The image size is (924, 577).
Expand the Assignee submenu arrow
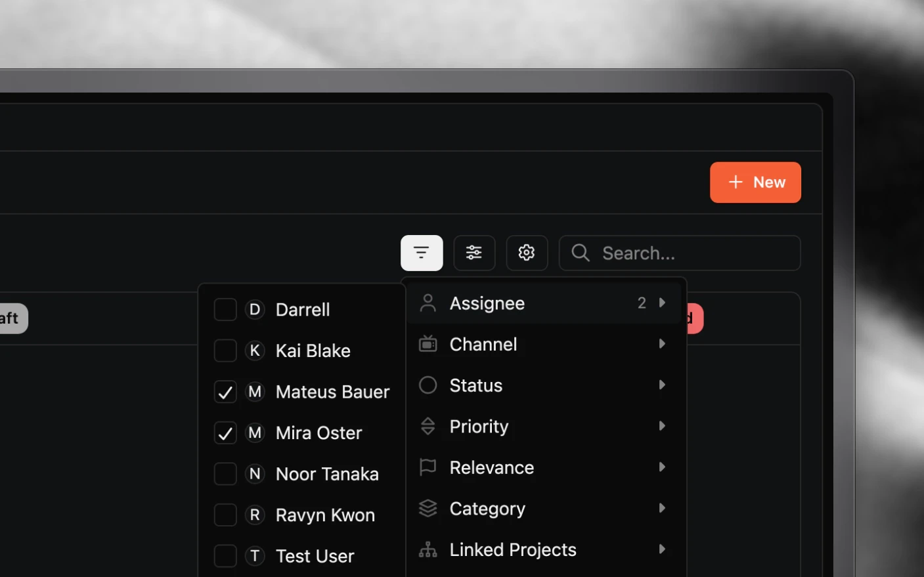coord(662,303)
